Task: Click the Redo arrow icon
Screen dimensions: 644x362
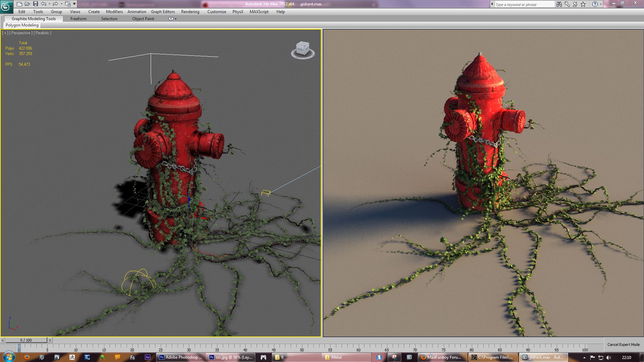Action: pos(55,4)
